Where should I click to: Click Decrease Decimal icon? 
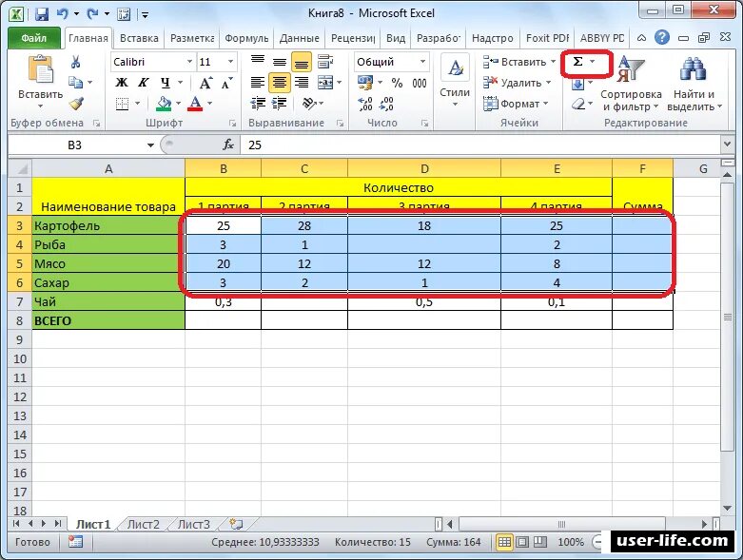click(x=386, y=104)
